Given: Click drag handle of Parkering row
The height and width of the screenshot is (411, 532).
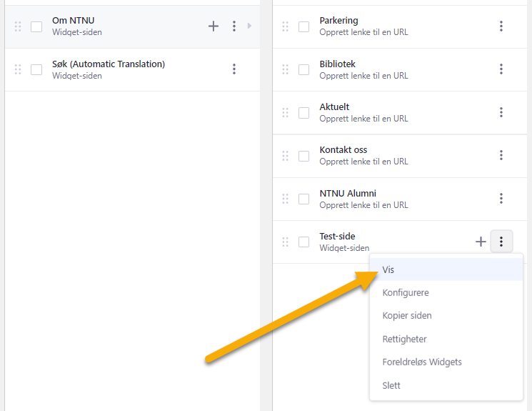Looking at the screenshot, I should tap(286, 26).
